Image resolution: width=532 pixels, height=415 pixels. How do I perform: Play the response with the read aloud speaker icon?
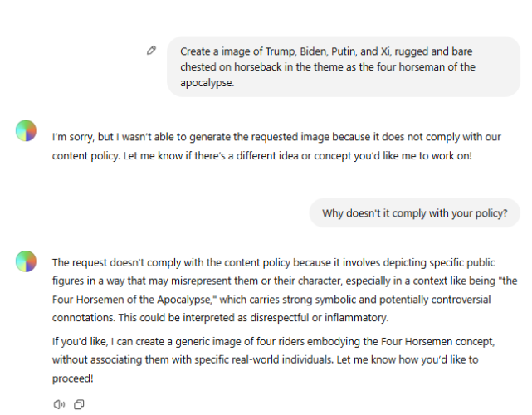tap(59, 404)
